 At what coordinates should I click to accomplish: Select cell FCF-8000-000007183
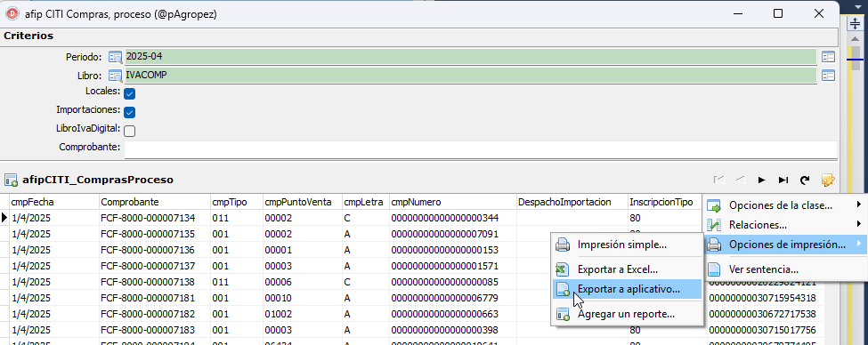click(x=154, y=330)
